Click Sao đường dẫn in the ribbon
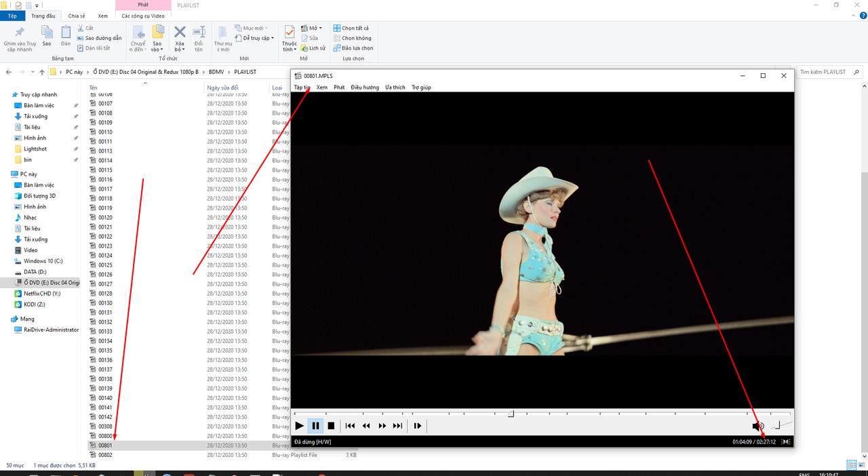Screen dimensions: 868x476 coord(100,38)
